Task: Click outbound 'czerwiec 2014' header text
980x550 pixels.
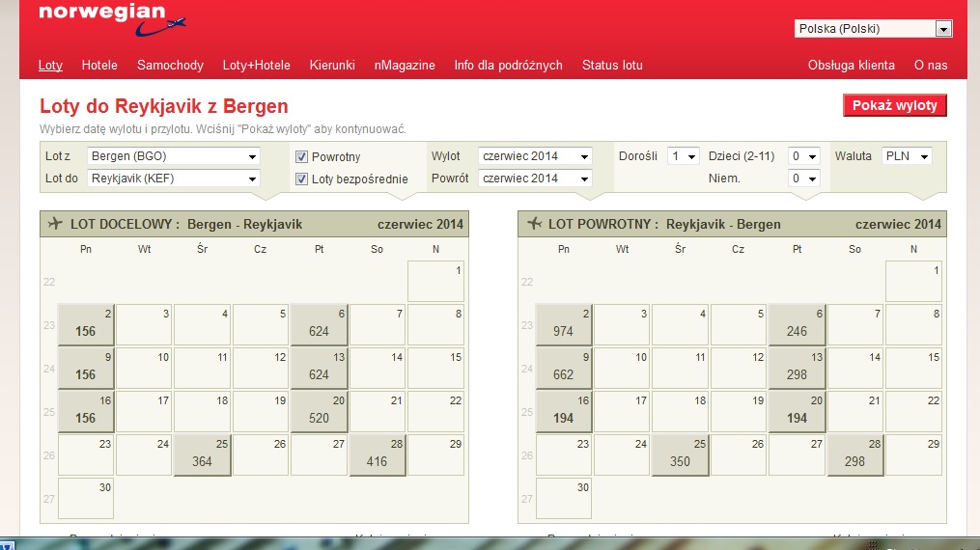Action: click(420, 224)
